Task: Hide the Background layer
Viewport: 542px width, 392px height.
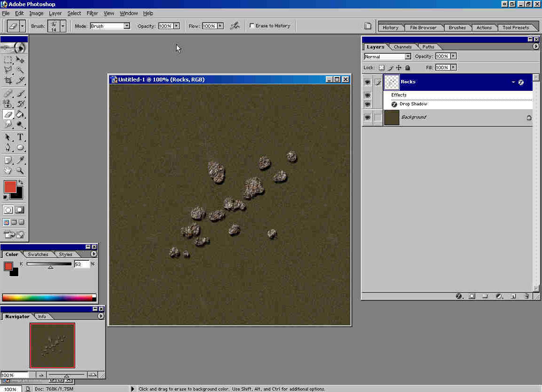Action: 367,117
